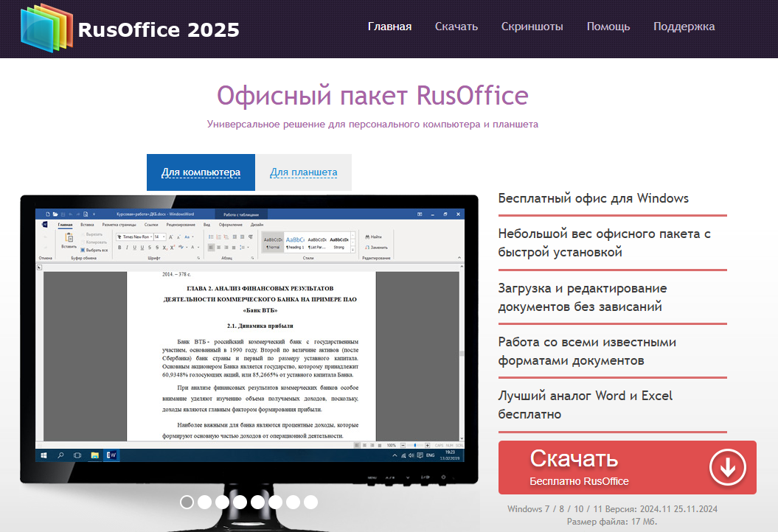Select the fifth carousel dot

[x=257, y=502]
